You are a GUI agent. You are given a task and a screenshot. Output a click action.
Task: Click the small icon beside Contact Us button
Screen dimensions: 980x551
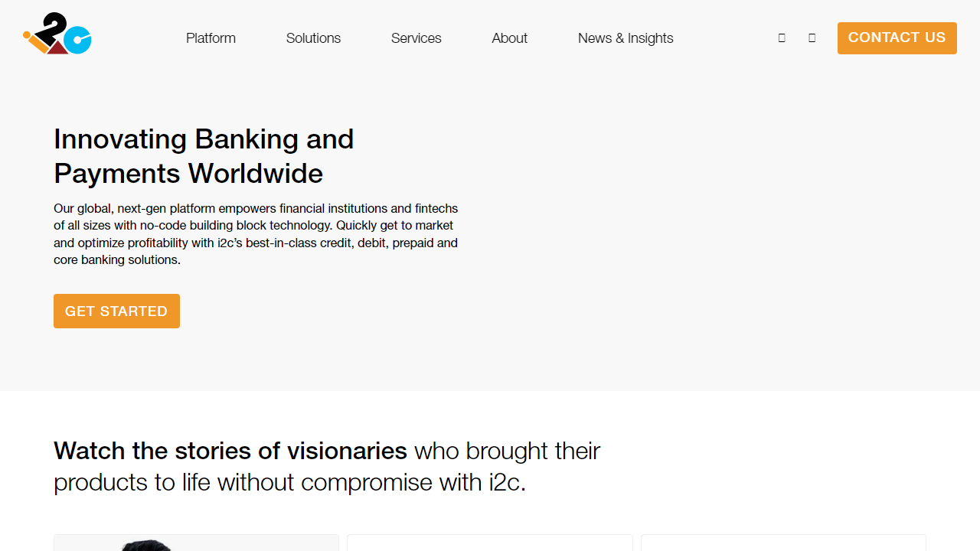point(812,37)
